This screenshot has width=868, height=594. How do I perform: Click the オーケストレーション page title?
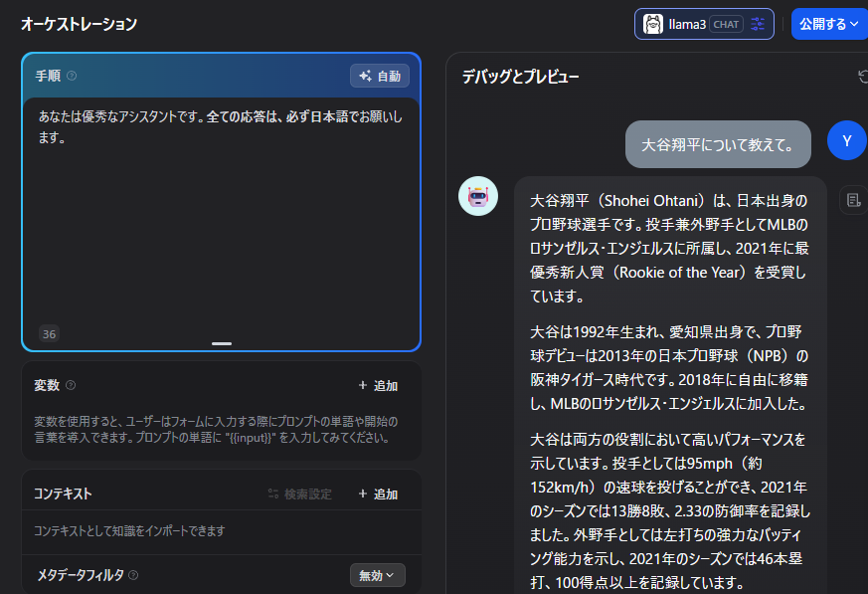(80, 24)
